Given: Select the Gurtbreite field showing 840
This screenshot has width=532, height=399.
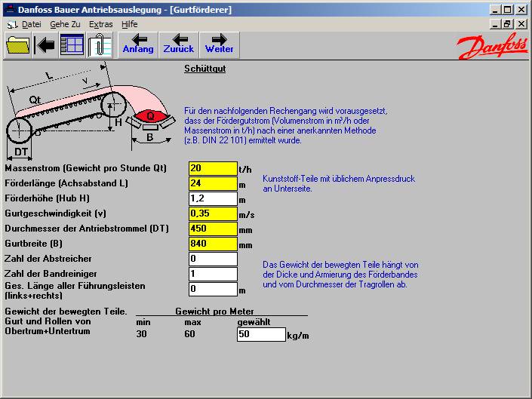Looking at the screenshot, I should point(213,244).
